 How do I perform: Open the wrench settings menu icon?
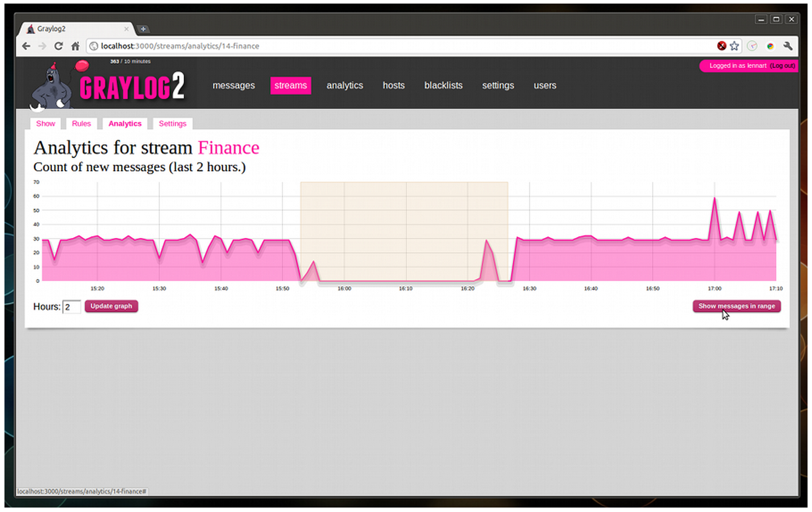click(x=788, y=45)
